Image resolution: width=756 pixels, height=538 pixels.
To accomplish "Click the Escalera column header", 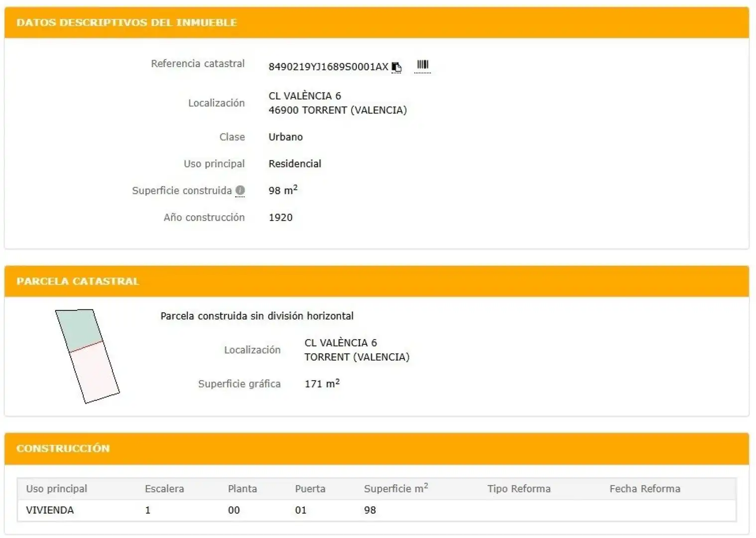I will point(164,489).
